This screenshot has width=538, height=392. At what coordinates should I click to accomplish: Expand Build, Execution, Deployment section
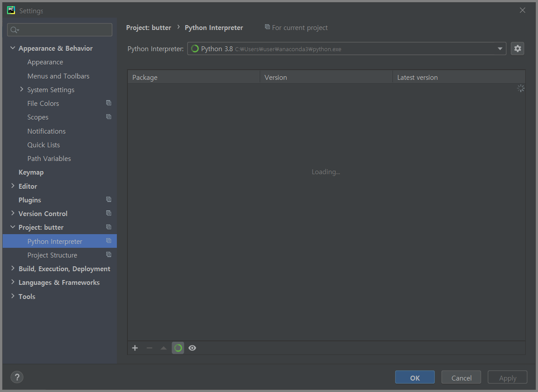[12, 269]
